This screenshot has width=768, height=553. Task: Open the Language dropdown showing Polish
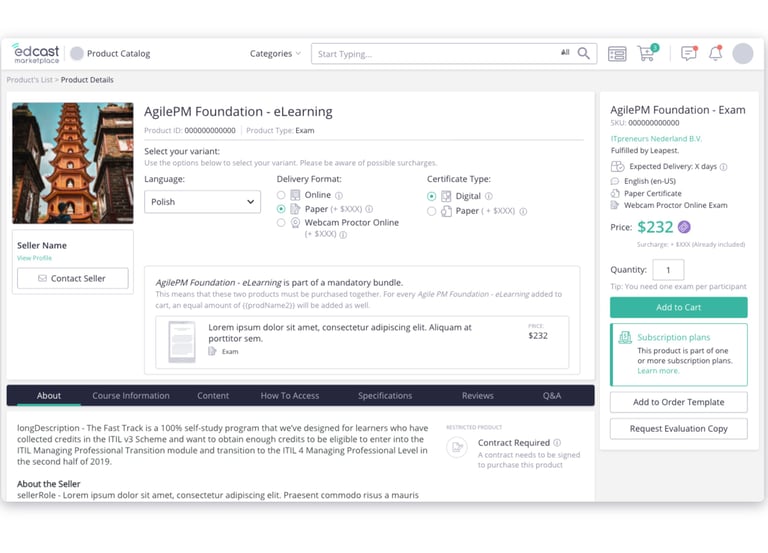tap(202, 202)
